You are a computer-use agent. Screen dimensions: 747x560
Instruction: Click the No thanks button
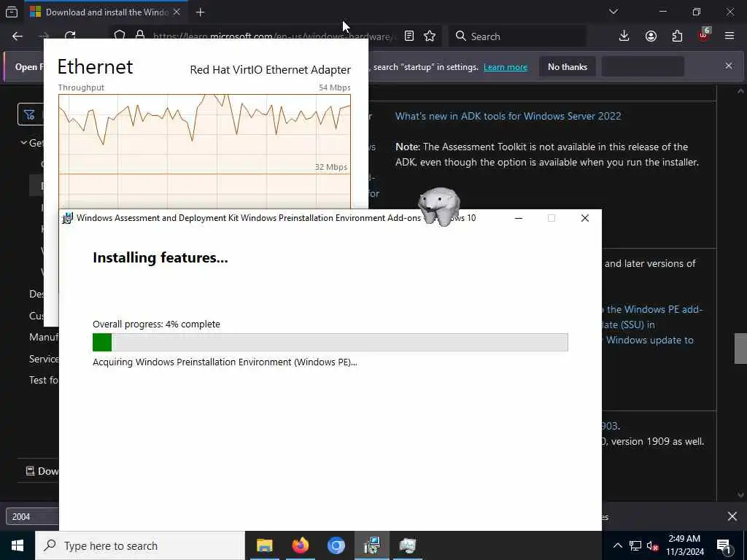(x=568, y=67)
